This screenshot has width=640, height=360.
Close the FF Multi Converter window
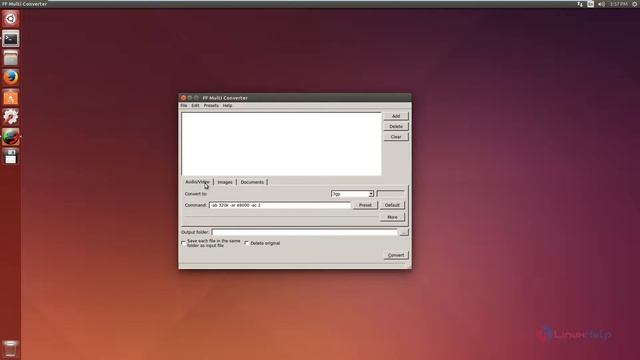[183, 98]
